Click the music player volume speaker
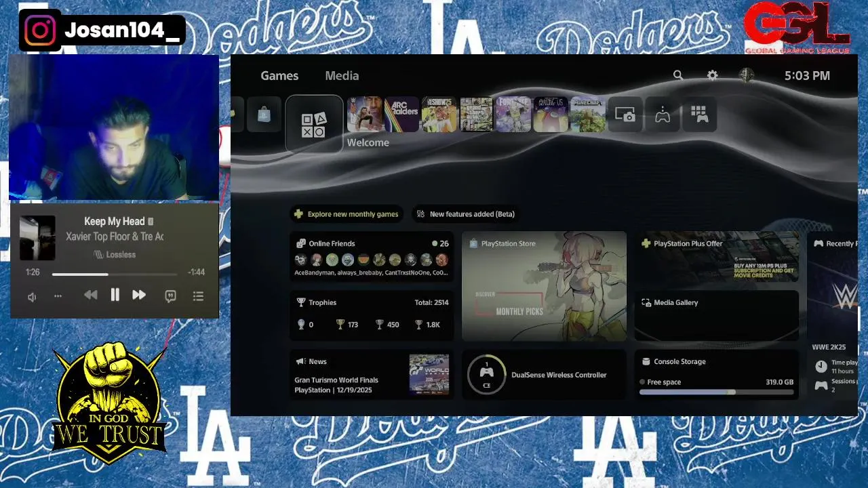The height and width of the screenshot is (488, 868). pos(32,297)
